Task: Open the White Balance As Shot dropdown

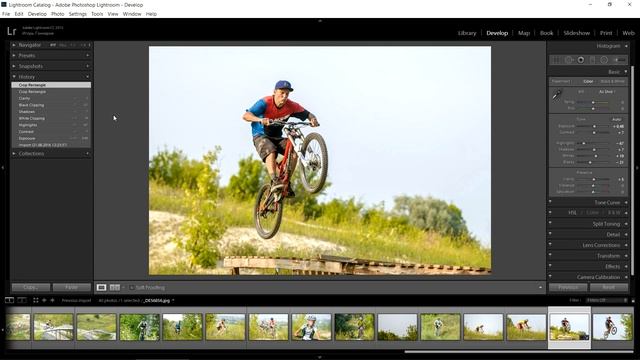Action: (x=607, y=92)
